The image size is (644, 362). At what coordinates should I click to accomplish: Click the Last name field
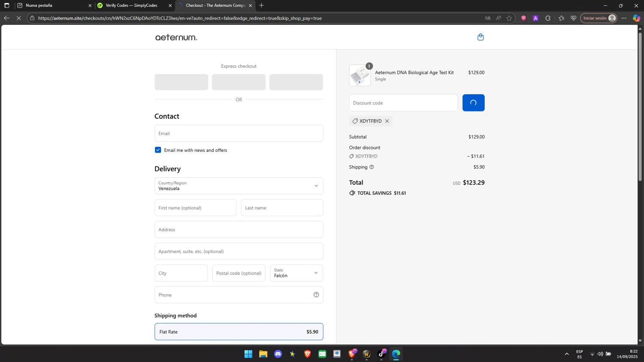coord(282,208)
